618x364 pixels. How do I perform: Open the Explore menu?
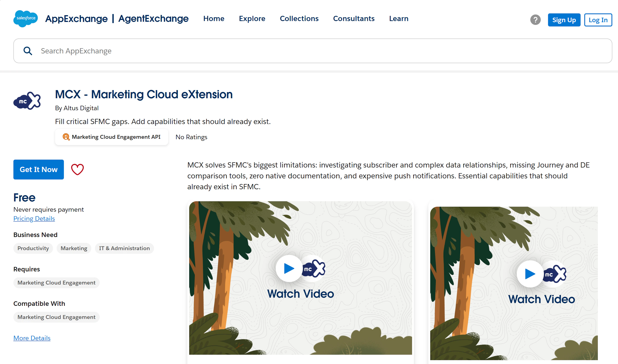click(252, 19)
